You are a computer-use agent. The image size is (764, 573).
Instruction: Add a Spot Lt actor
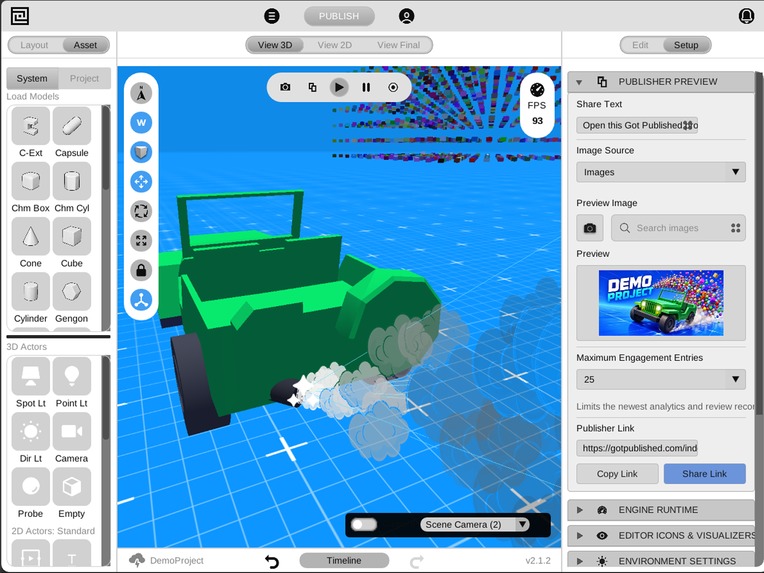click(31, 376)
